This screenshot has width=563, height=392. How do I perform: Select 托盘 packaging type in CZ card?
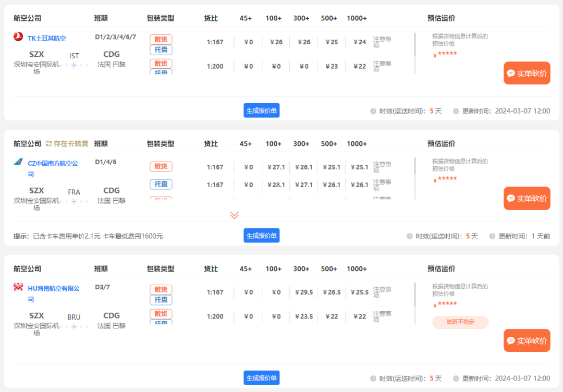coord(161,184)
